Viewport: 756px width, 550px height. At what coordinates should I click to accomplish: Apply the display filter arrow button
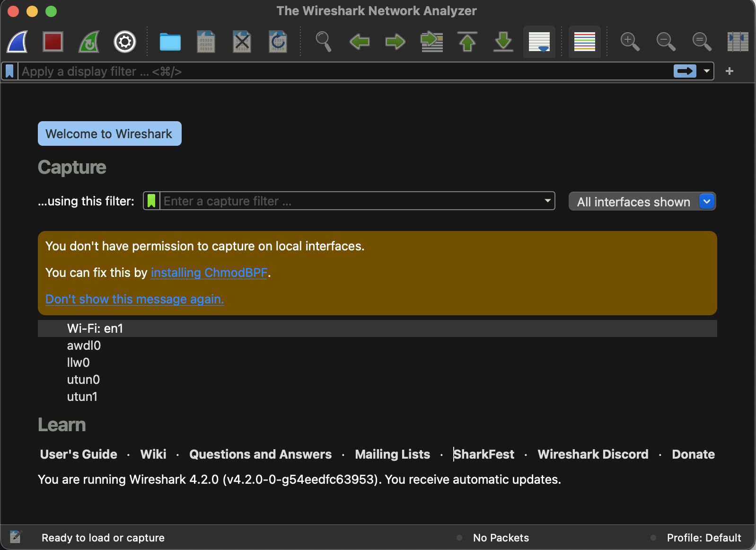[685, 71]
